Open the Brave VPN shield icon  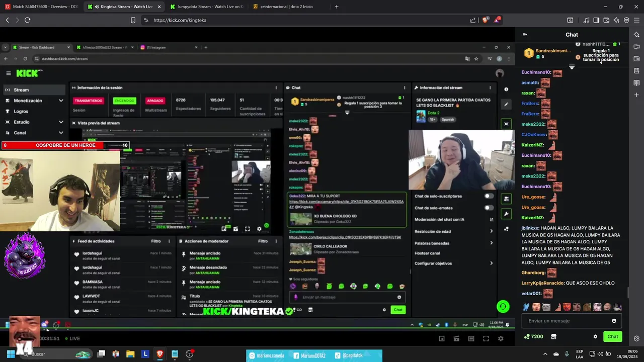tap(626, 20)
